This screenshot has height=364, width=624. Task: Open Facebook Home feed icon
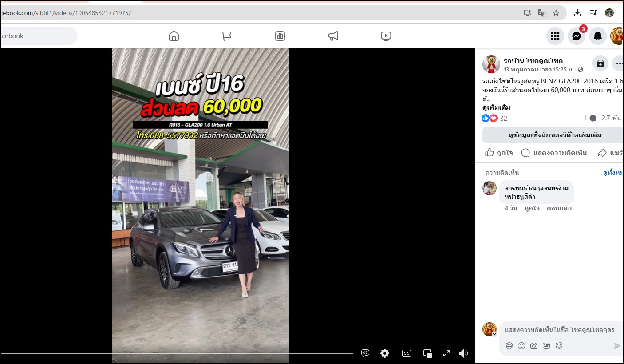point(174,36)
